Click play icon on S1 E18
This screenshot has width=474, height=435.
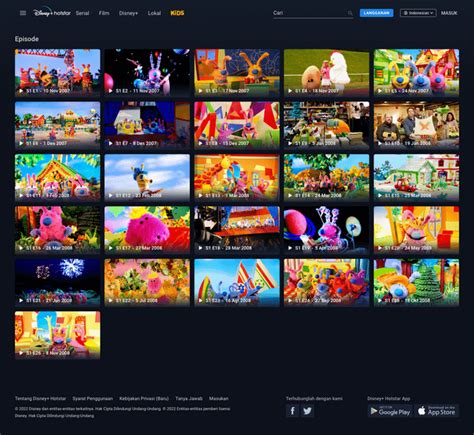[200, 248]
